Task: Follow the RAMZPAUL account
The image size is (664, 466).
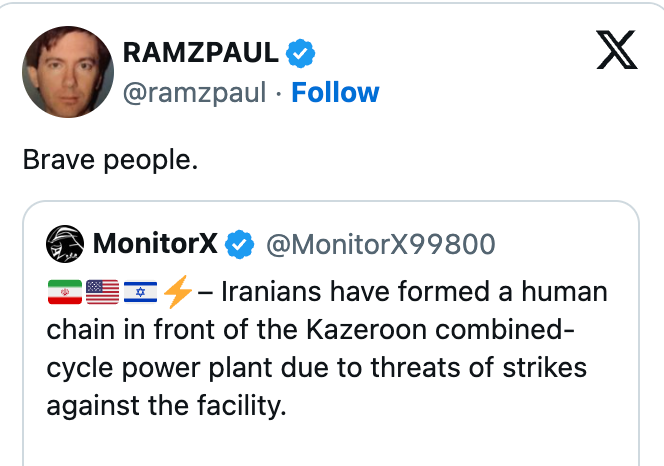Action: click(335, 93)
